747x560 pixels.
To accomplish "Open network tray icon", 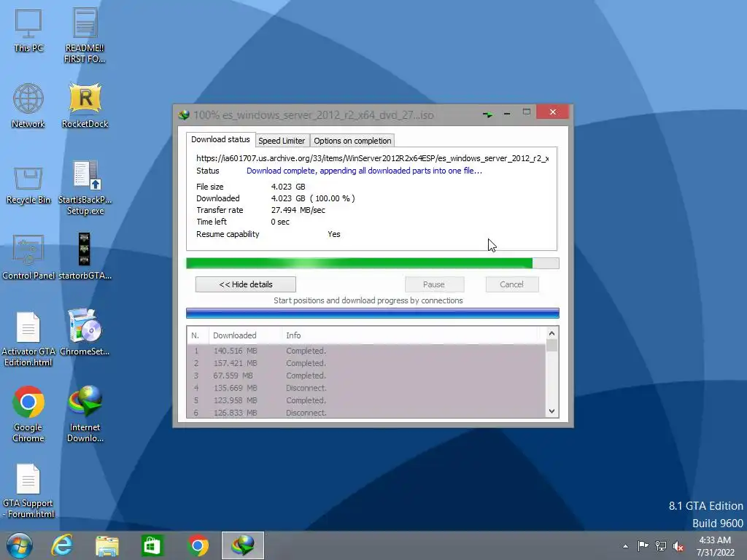I will (660, 545).
